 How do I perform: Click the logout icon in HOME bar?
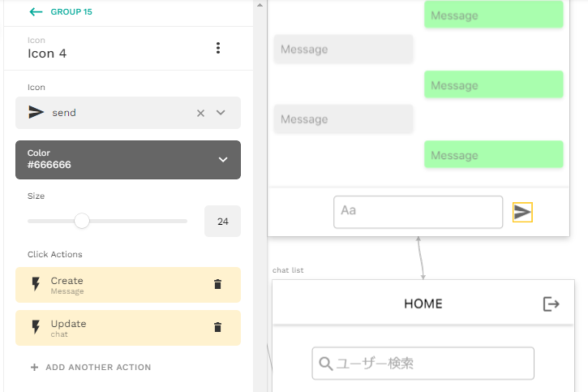tap(551, 304)
